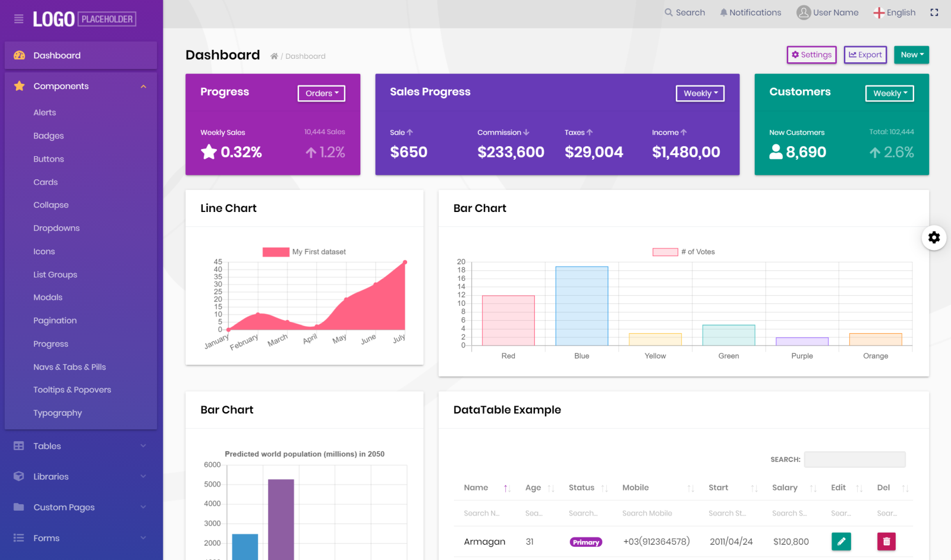Click the Notifications bell
This screenshot has width=951, height=560.
pos(750,12)
